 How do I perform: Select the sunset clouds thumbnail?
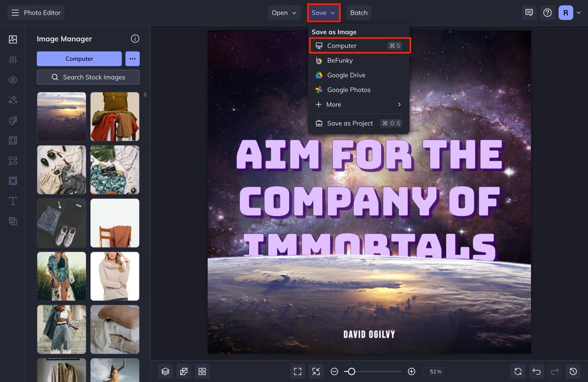(62, 116)
